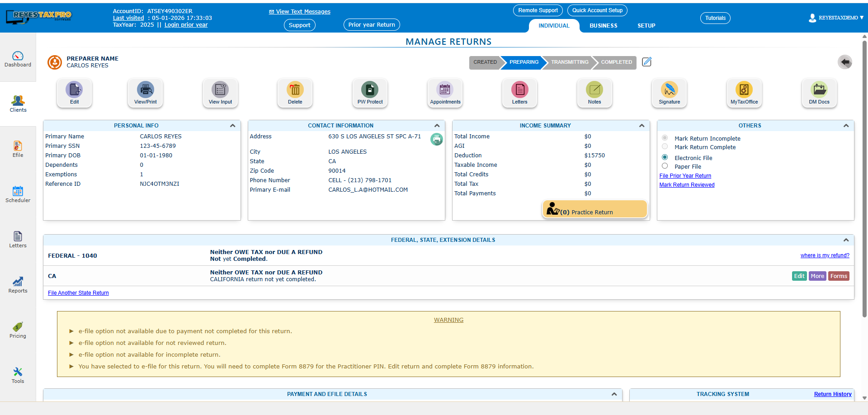Open File Another State Return link
The image size is (868, 415).
click(x=78, y=293)
